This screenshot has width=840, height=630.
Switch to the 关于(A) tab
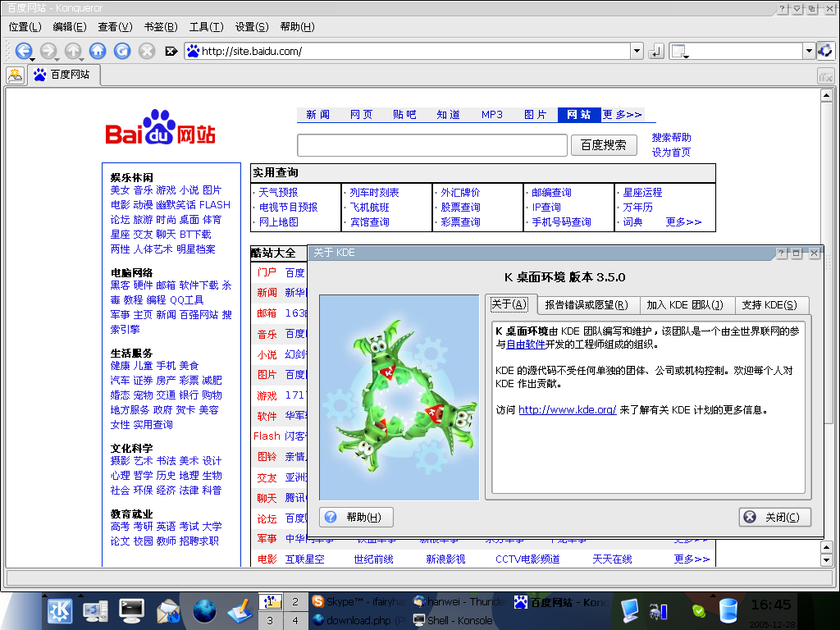[509, 304]
